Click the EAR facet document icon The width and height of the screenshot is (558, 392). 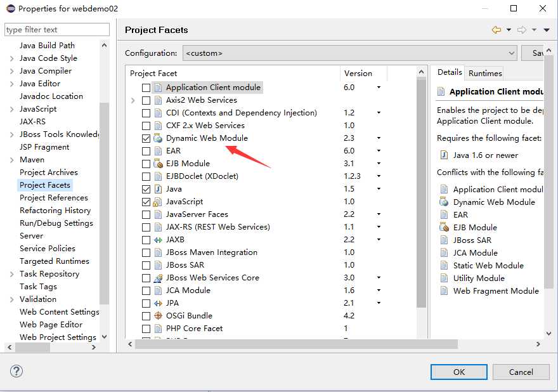tap(158, 151)
